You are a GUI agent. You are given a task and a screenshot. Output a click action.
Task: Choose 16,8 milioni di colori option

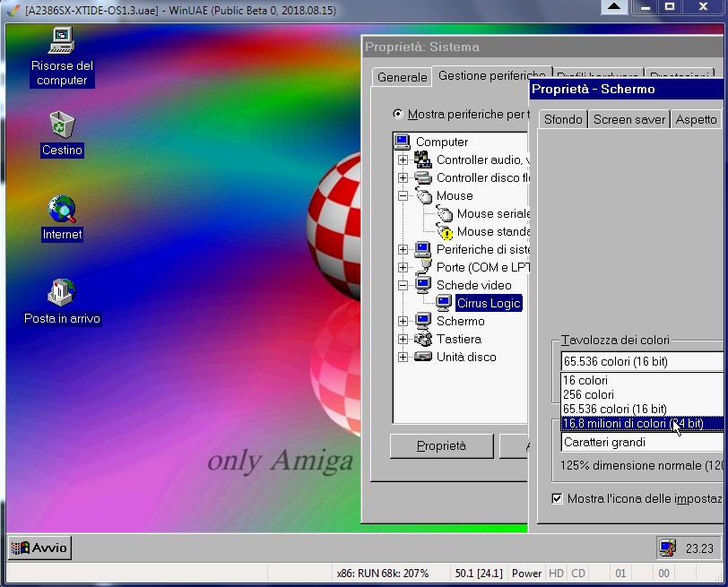(632, 423)
